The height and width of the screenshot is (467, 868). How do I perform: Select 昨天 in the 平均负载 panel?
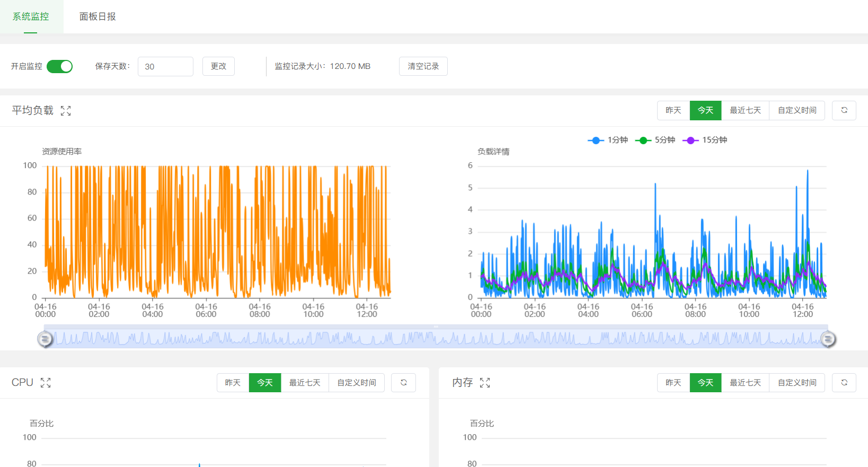674,110
